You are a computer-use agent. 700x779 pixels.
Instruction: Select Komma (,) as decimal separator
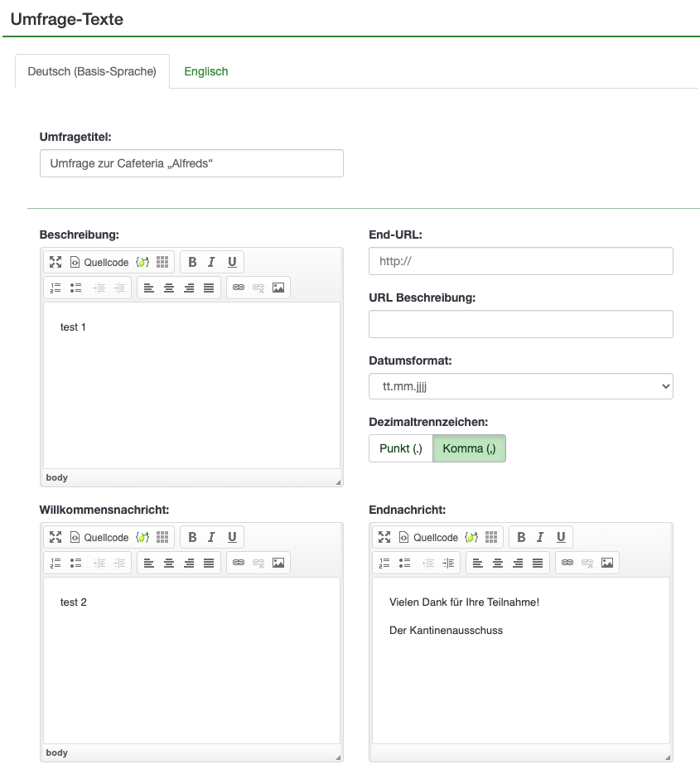[x=469, y=448]
